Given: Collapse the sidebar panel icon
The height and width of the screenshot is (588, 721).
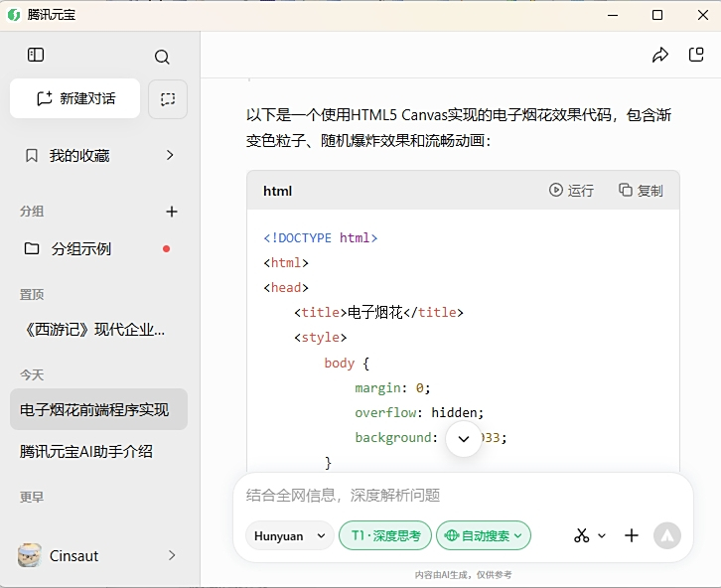Looking at the screenshot, I should (36, 56).
